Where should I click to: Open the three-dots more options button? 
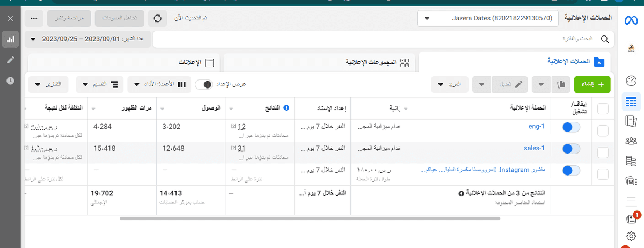[34, 18]
